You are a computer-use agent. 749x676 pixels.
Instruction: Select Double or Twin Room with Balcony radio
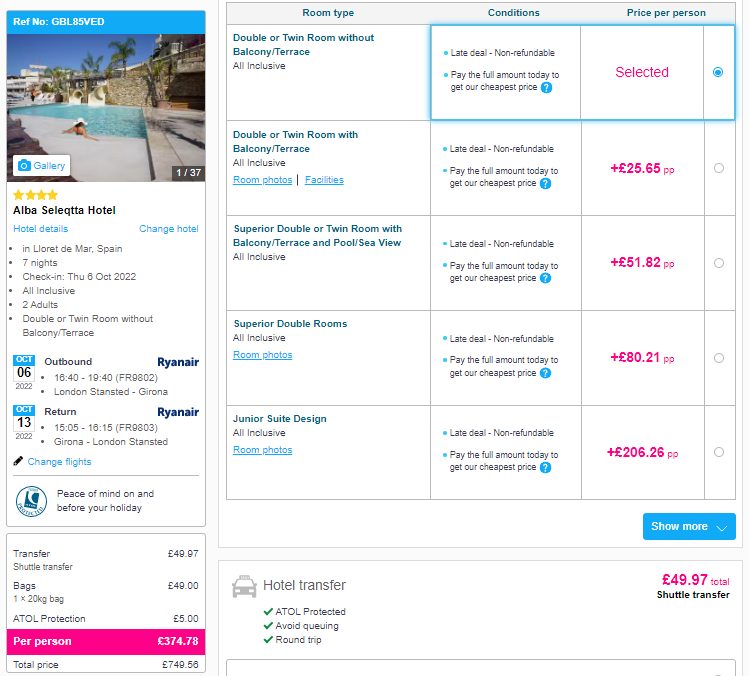pyautogui.click(x=718, y=168)
